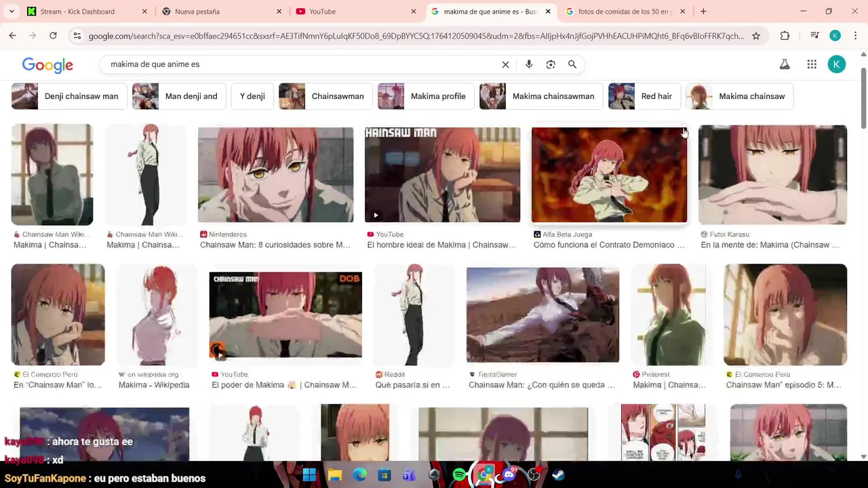This screenshot has width=868, height=488.
Task: Open the Nintenderos Makima image result
Action: click(275, 175)
